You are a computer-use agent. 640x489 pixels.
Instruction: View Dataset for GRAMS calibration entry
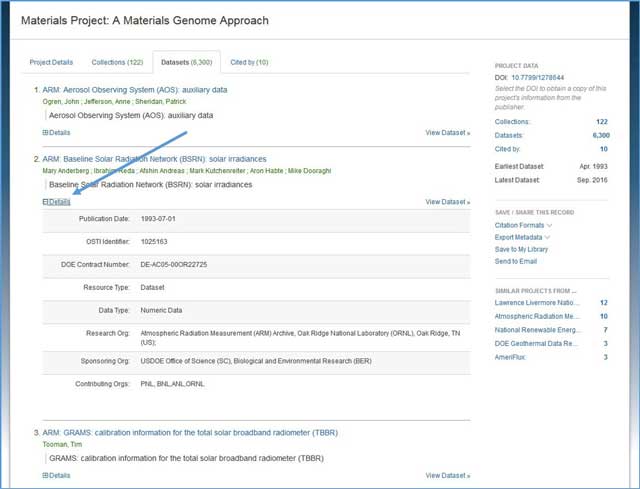pos(447,476)
